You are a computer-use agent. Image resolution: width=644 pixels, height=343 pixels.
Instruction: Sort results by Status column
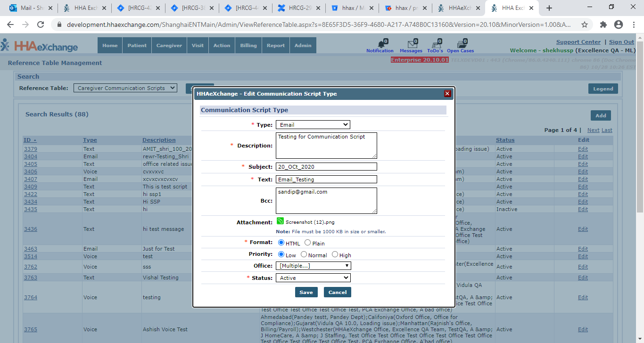click(505, 140)
